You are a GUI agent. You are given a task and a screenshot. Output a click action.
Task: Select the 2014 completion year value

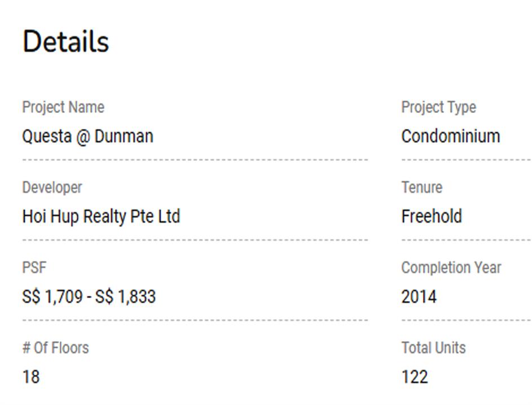point(419,297)
